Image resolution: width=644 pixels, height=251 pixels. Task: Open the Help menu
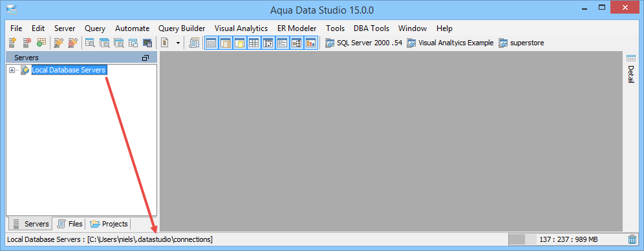[444, 28]
